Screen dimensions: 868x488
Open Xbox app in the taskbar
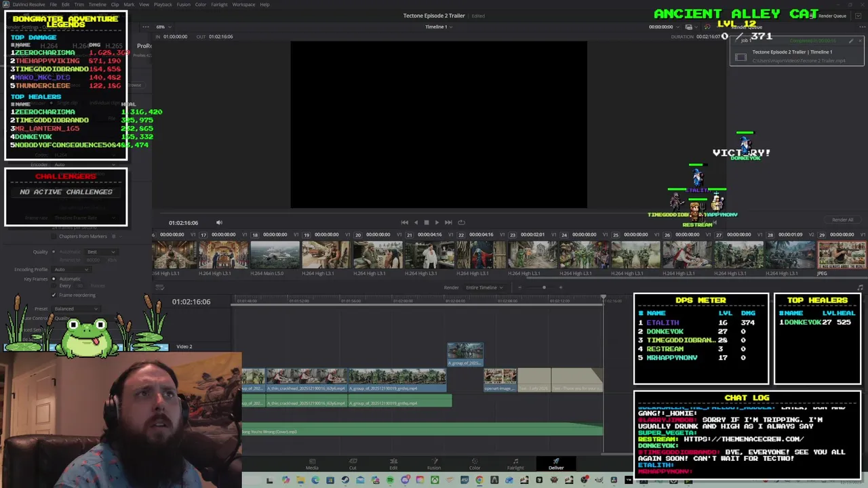click(435, 481)
